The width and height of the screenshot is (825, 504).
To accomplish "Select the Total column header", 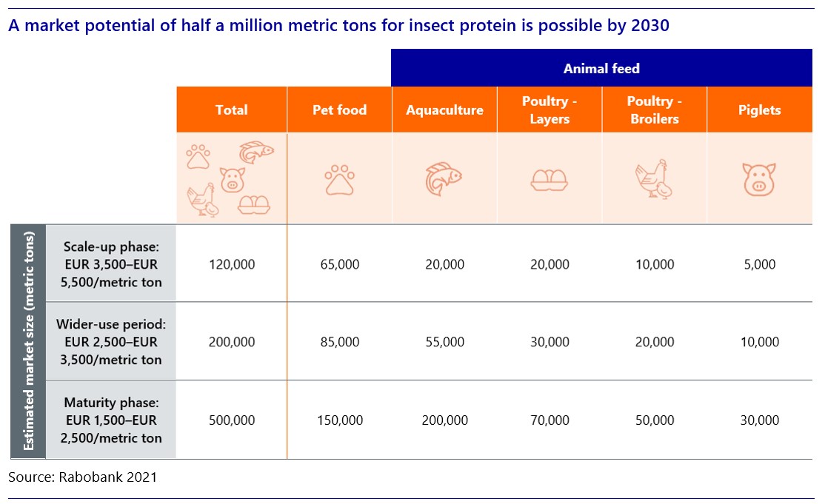I will (x=231, y=110).
